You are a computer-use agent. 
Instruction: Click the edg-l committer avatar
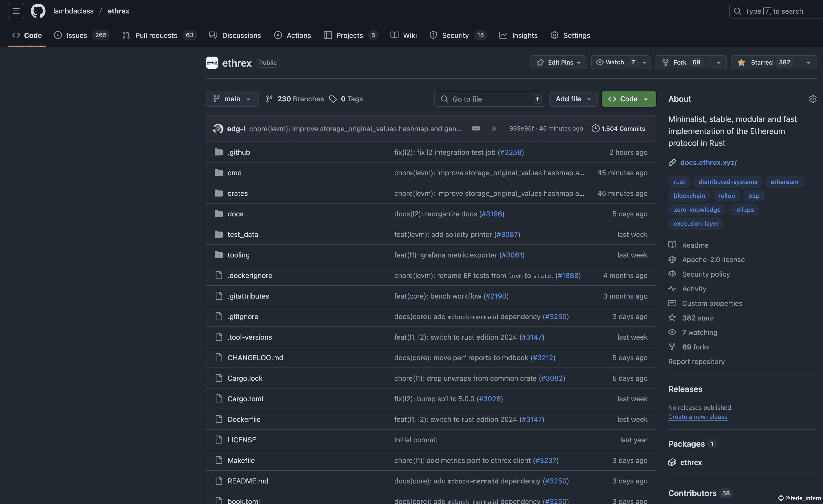218,129
